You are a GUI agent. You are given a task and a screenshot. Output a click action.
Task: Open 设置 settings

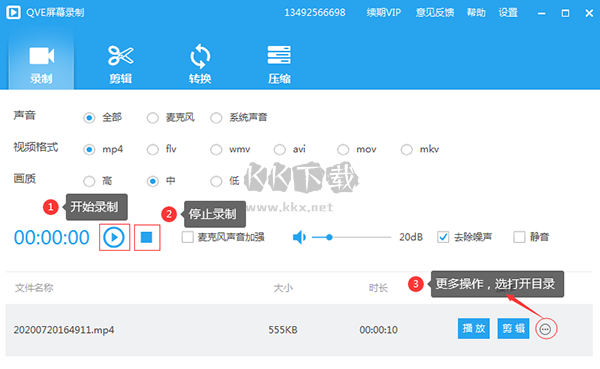[508, 13]
